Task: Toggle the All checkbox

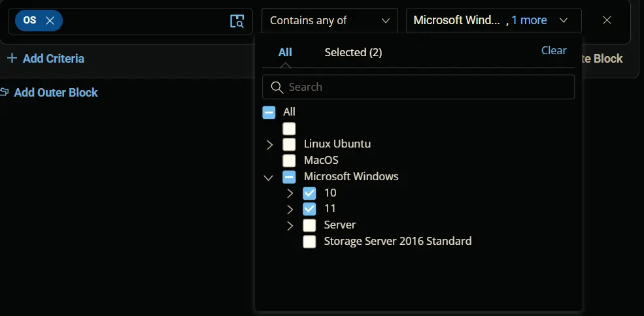Action: pos(269,112)
